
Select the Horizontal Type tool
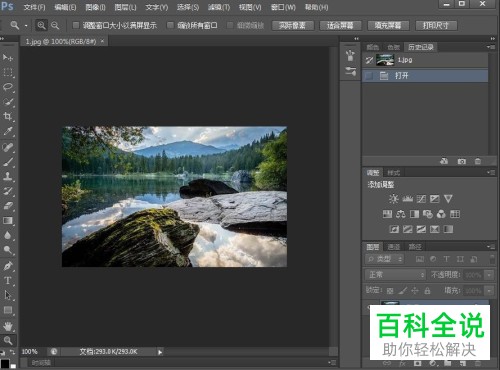tap(7, 280)
